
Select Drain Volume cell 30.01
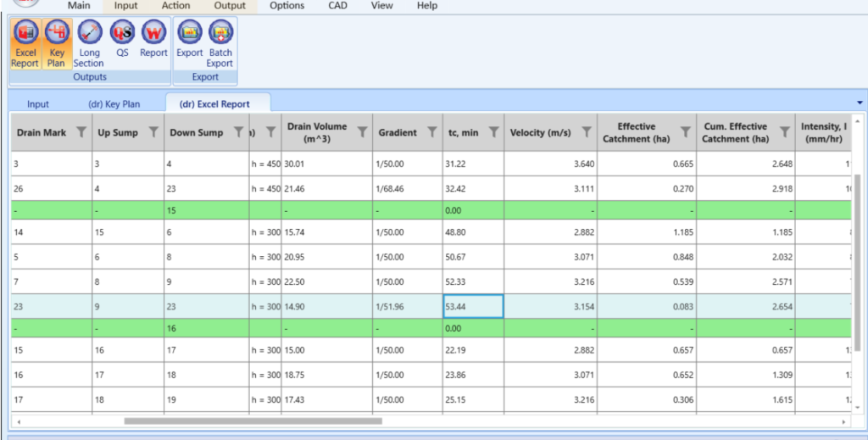[326, 164]
